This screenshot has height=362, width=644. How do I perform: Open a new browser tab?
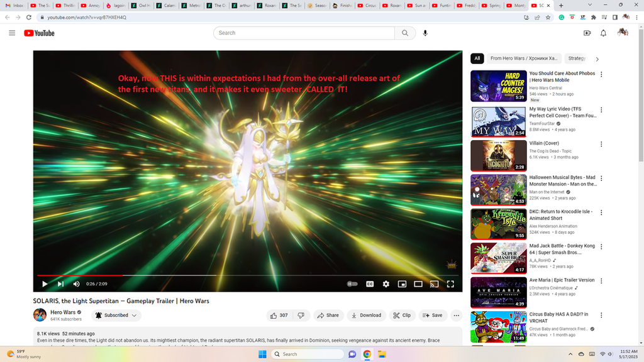coord(561,5)
